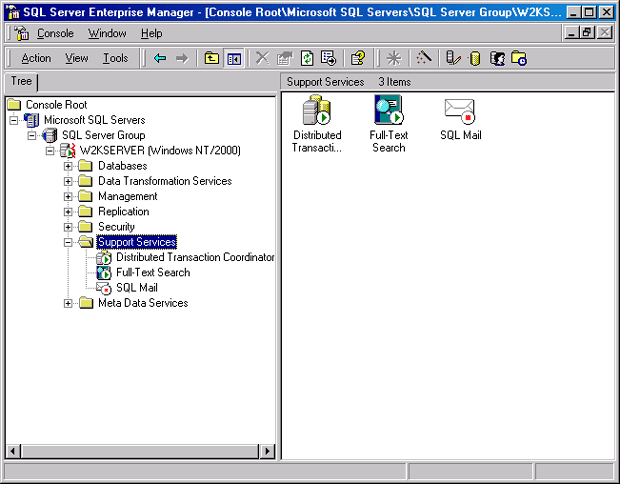Select Microsoft SQL Servers label in tree
The height and width of the screenshot is (484, 620).
click(95, 120)
